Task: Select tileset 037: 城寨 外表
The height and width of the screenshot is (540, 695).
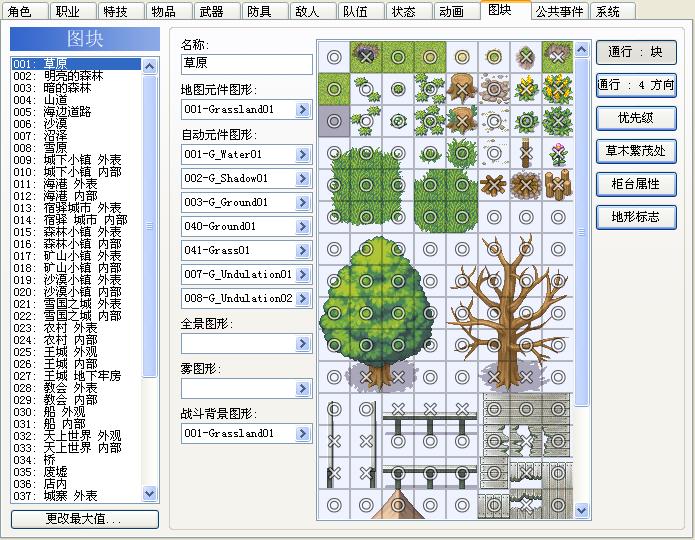Action: pos(76,495)
